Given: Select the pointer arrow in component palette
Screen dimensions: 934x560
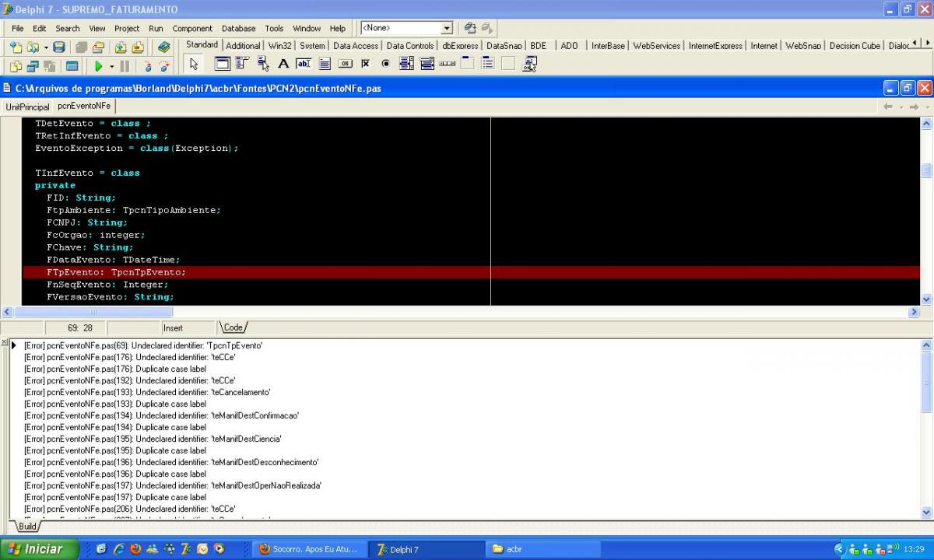Looking at the screenshot, I should point(194,65).
